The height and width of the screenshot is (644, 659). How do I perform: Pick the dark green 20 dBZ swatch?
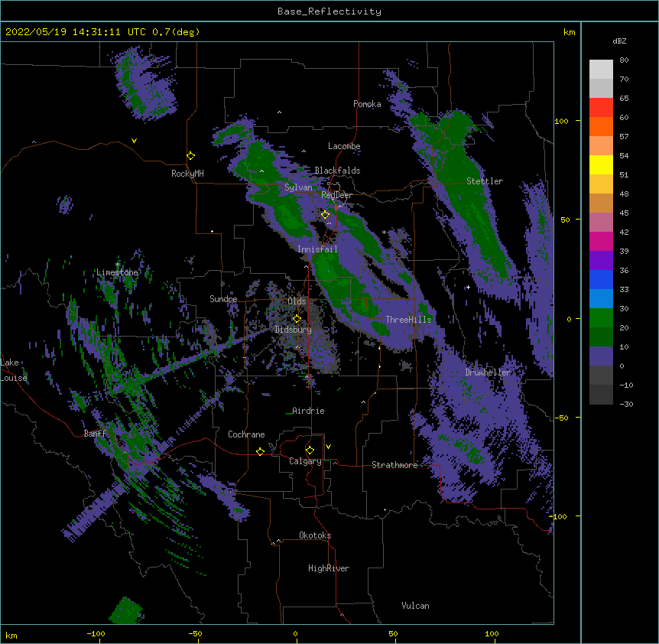(601, 337)
